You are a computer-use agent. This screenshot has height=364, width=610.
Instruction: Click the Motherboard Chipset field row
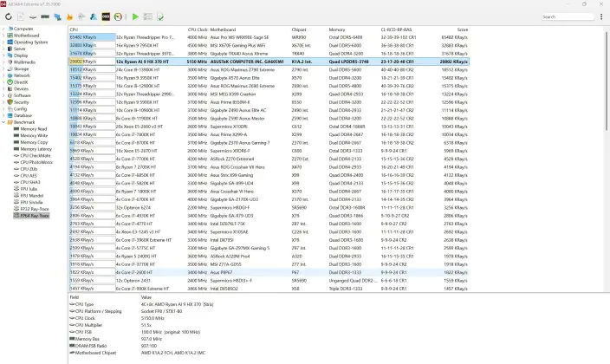pos(138,353)
